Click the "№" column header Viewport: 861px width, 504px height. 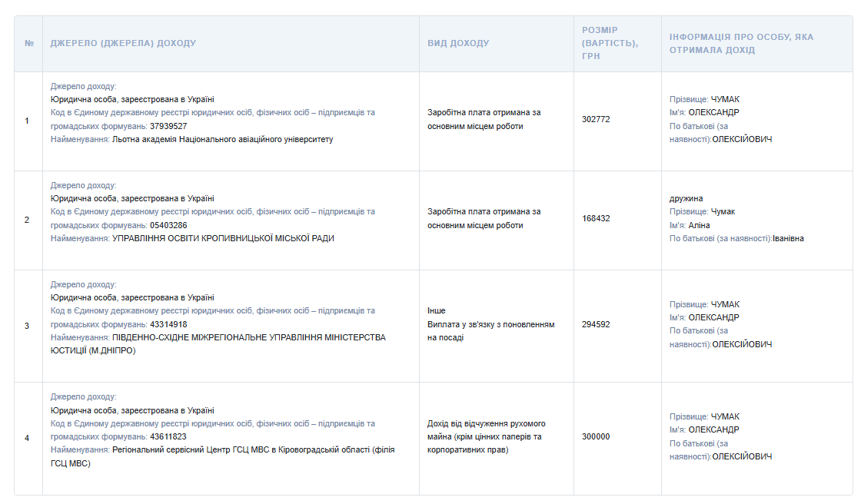28,43
